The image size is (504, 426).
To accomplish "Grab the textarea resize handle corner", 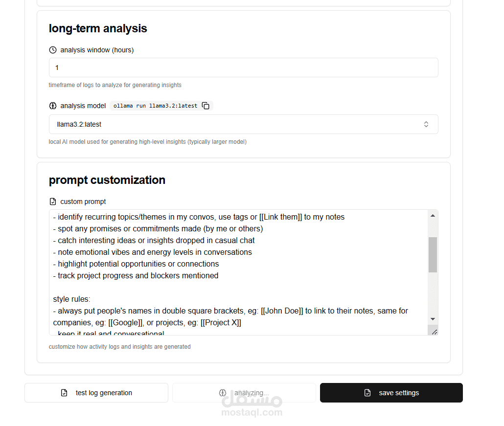I will (434, 332).
